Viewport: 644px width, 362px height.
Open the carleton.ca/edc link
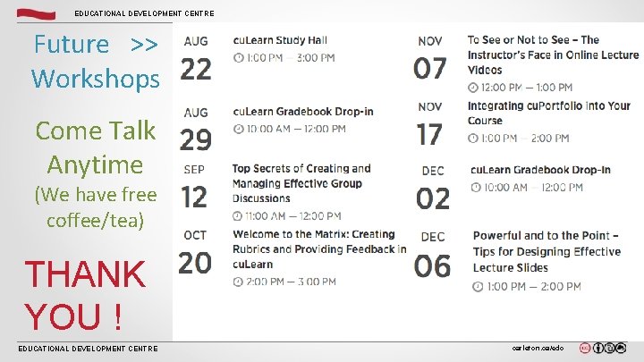(538, 349)
